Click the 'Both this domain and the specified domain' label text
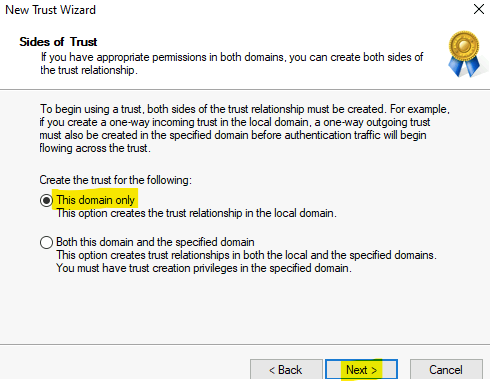The height and width of the screenshot is (381, 490). 155,242
